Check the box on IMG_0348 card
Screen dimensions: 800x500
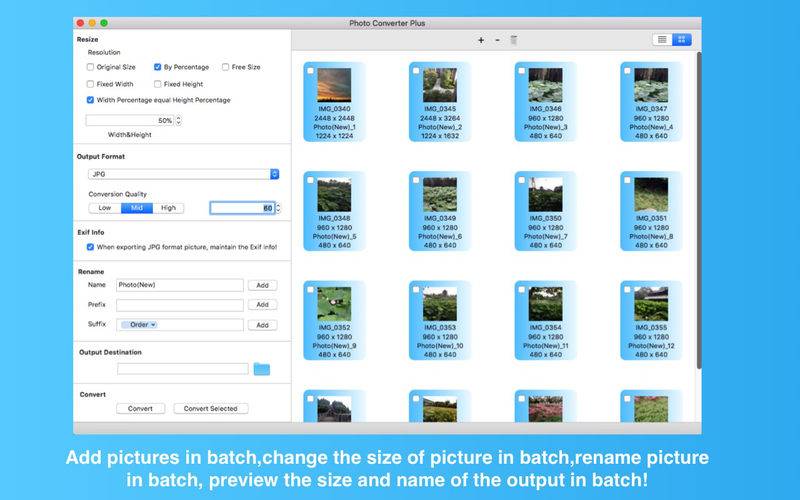click(310, 180)
